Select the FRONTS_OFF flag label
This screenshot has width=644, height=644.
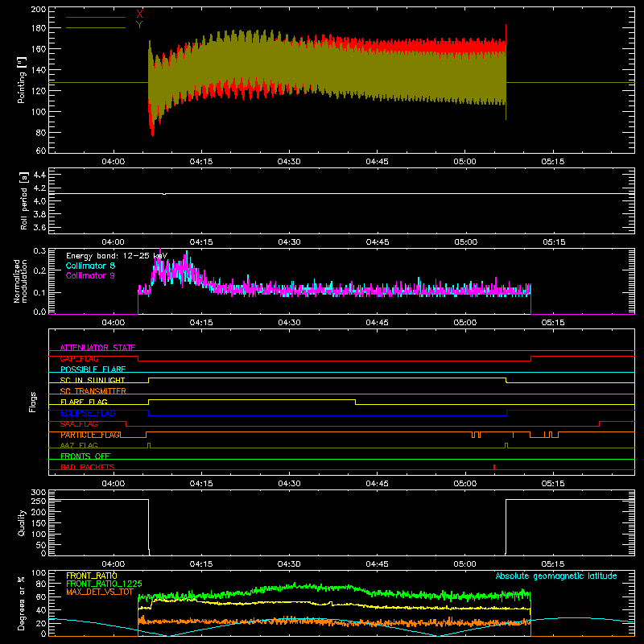tap(85, 456)
